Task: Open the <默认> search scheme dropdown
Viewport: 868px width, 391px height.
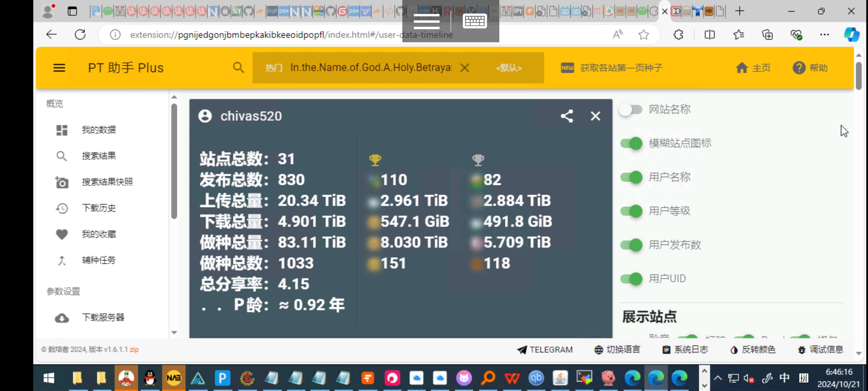Action: click(x=509, y=68)
